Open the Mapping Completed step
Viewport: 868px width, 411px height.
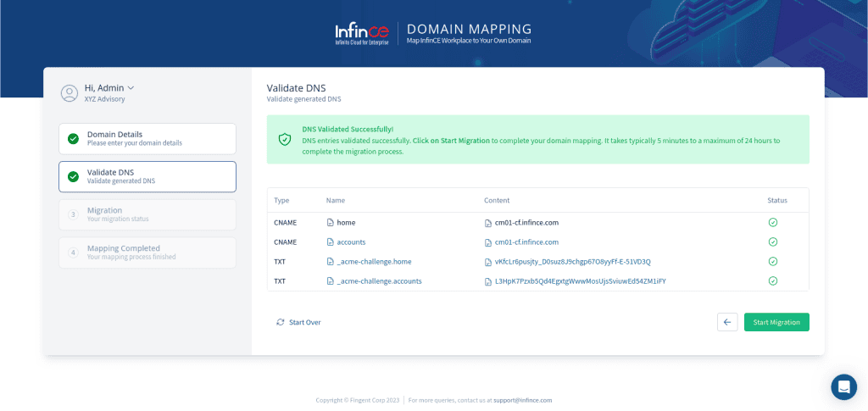point(147,253)
